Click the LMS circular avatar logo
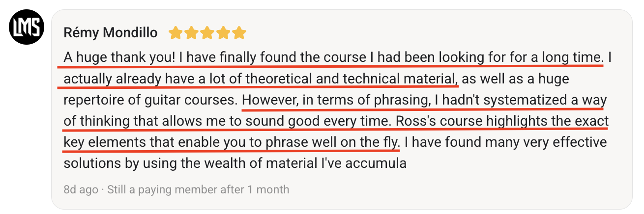The height and width of the screenshot is (214, 644). click(x=27, y=27)
